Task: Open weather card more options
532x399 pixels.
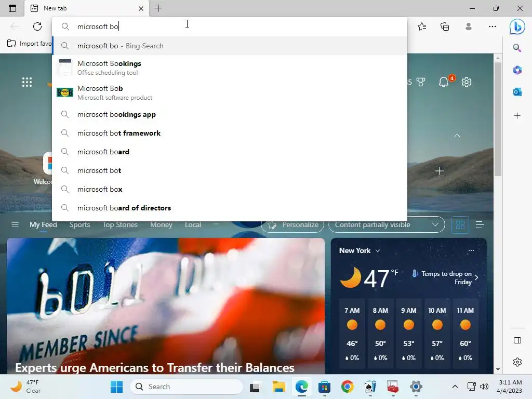Action: [471, 250]
